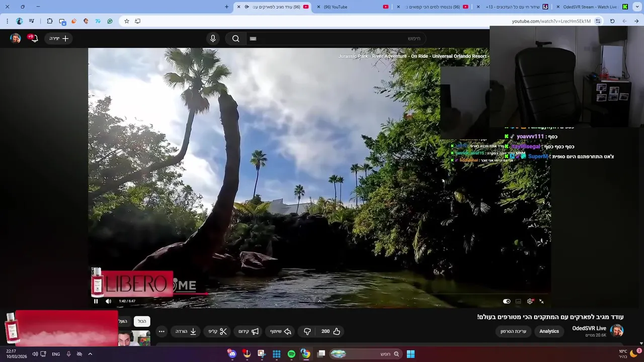Click the Grammarly extension icon
This screenshot has width=644, height=362.
pos(110,21)
